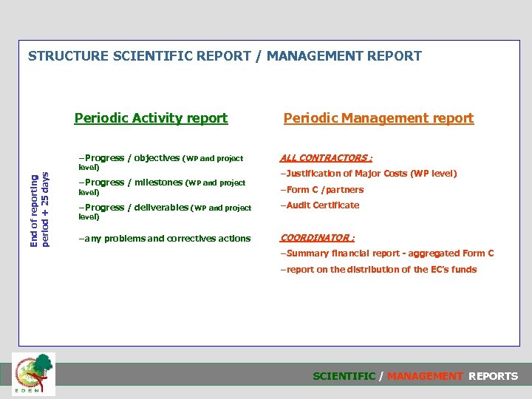Select the 'Progress / objectives' bullet
Viewport: 532px width, 399px height.
point(161,163)
